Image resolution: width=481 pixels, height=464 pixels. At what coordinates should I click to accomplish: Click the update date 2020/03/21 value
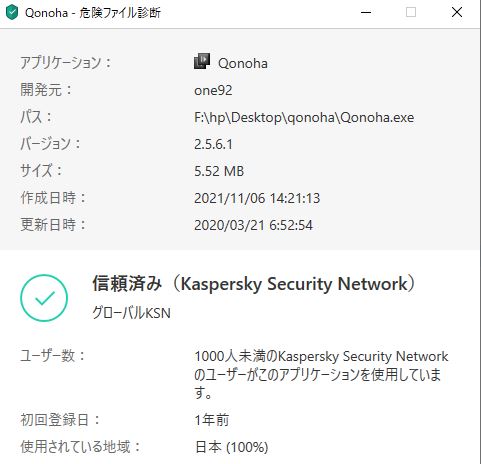click(253, 225)
